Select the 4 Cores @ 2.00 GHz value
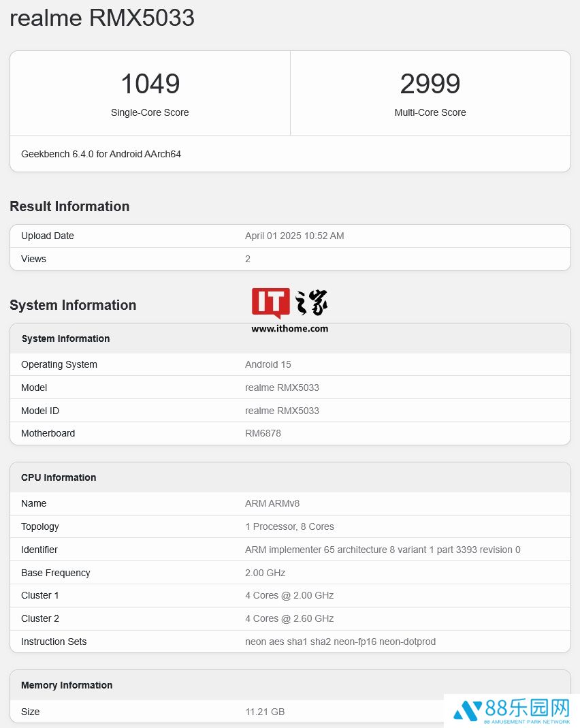The height and width of the screenshot is (728, 580). pos(289,595)
